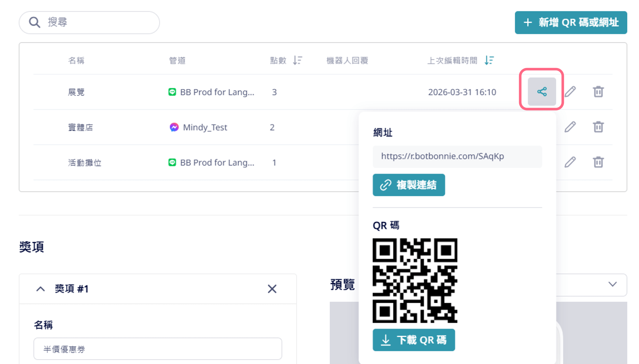Click the 下載 QR 碼 button
Image resolution: width=639 pixels, height=364 pixels.
[x=414, y=340]
